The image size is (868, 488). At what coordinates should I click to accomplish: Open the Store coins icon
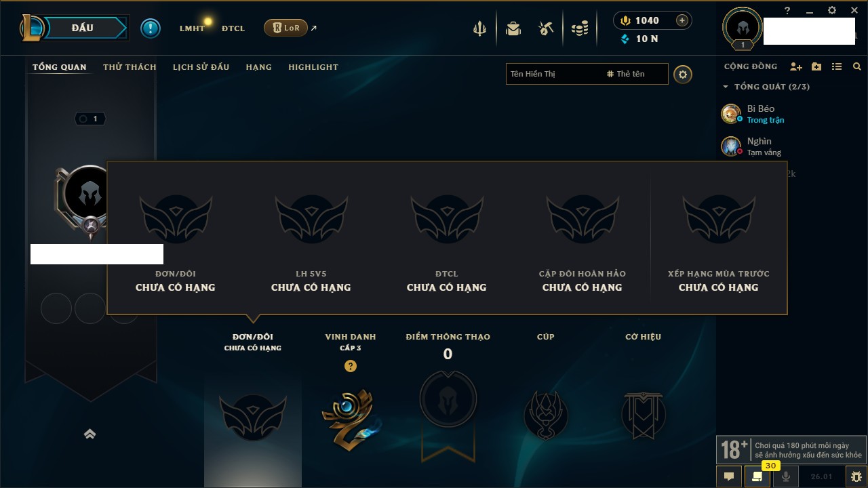pos(579,28)
